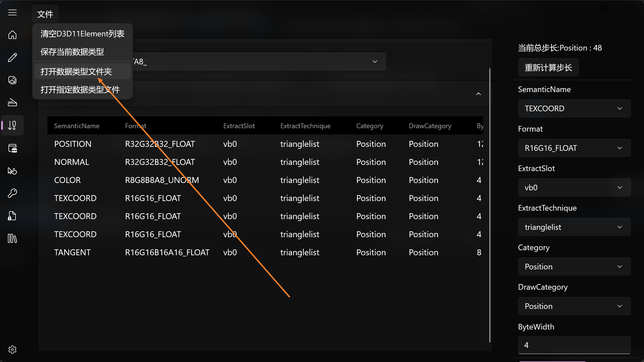This screenshot has width=644, height=362.
Task: Select 清空D3D11Element列表 menu entry
Action: point(82,34)
